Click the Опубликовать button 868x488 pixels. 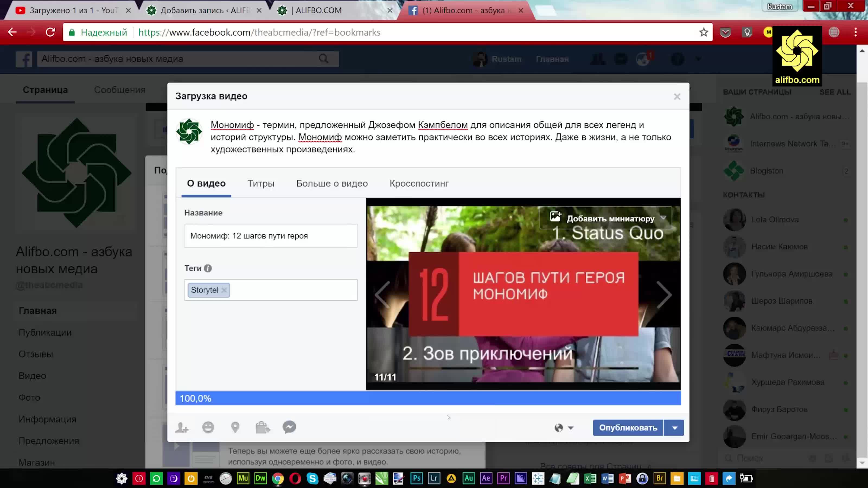(628, 428)
